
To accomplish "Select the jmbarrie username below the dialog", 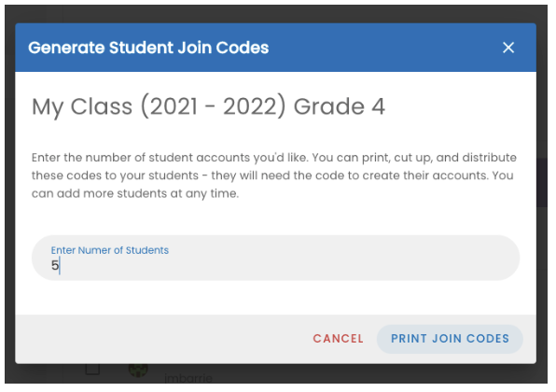I will pyautogui.click(x=188, y=378).
